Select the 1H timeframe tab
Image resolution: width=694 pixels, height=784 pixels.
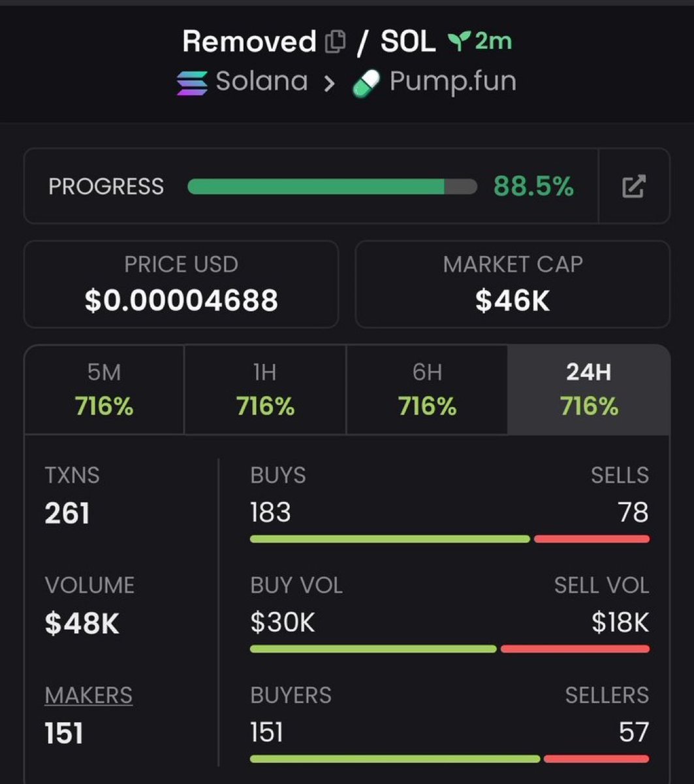(x=265, y=390)
